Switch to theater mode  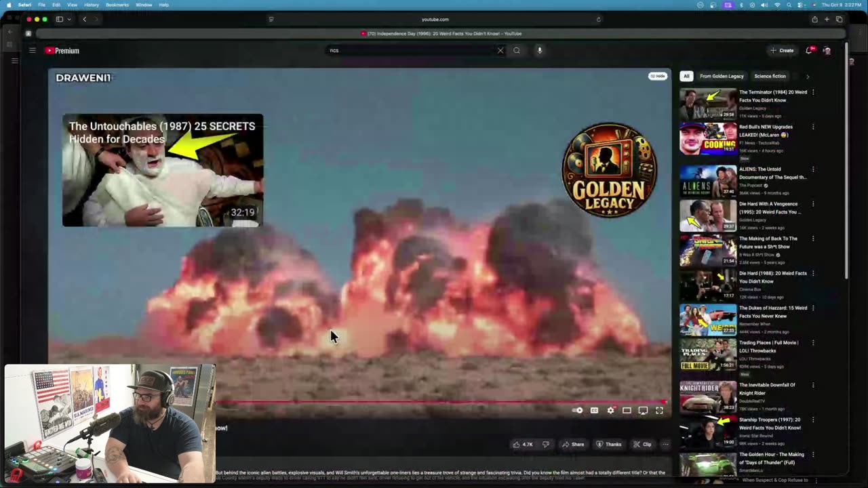tap(627, 410)
